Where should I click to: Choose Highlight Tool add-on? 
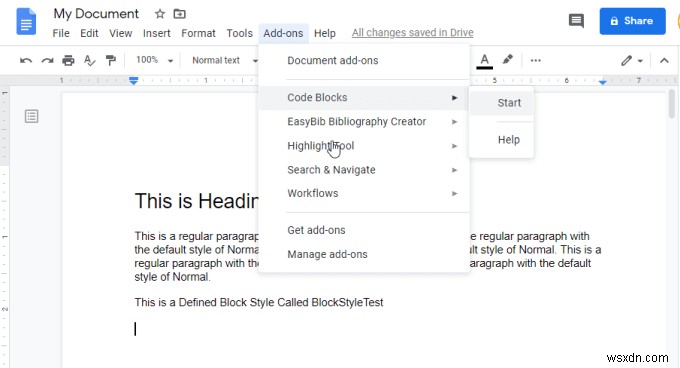point(364,146)
